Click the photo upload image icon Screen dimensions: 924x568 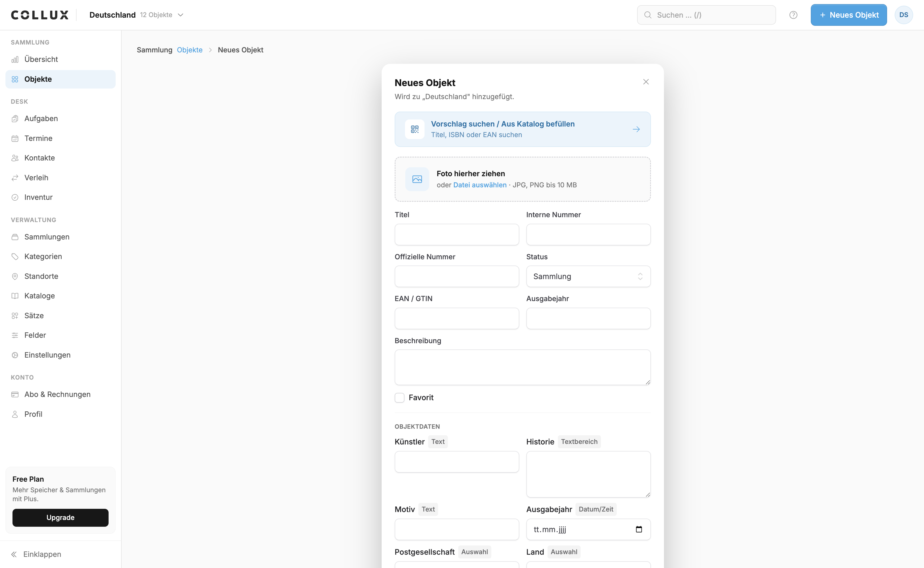point(417,179)
